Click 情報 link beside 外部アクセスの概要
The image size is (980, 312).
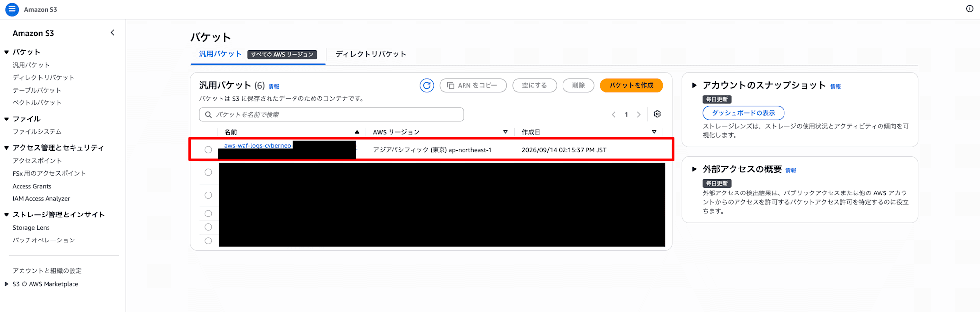791,170
